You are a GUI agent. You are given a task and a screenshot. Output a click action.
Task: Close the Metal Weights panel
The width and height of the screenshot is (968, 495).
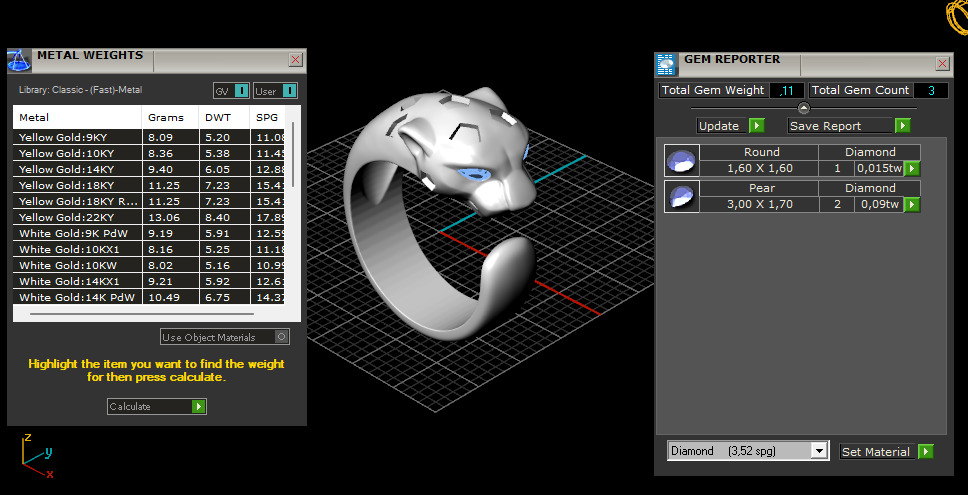point(295,59)
